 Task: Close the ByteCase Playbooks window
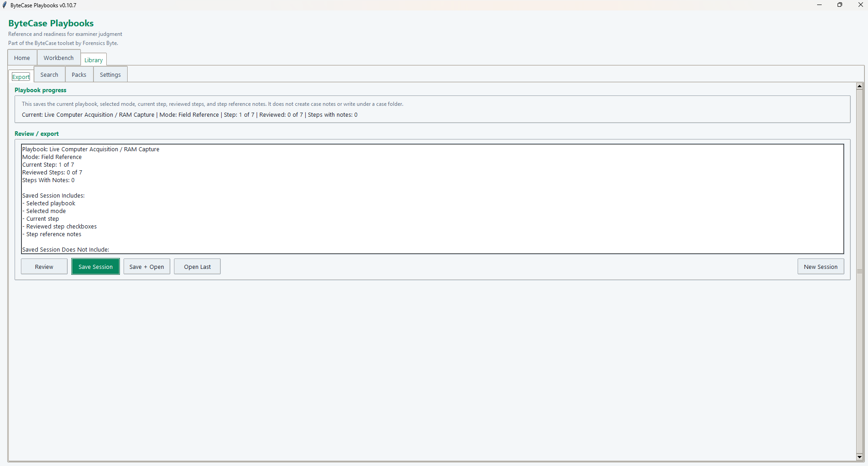[860, 5]
